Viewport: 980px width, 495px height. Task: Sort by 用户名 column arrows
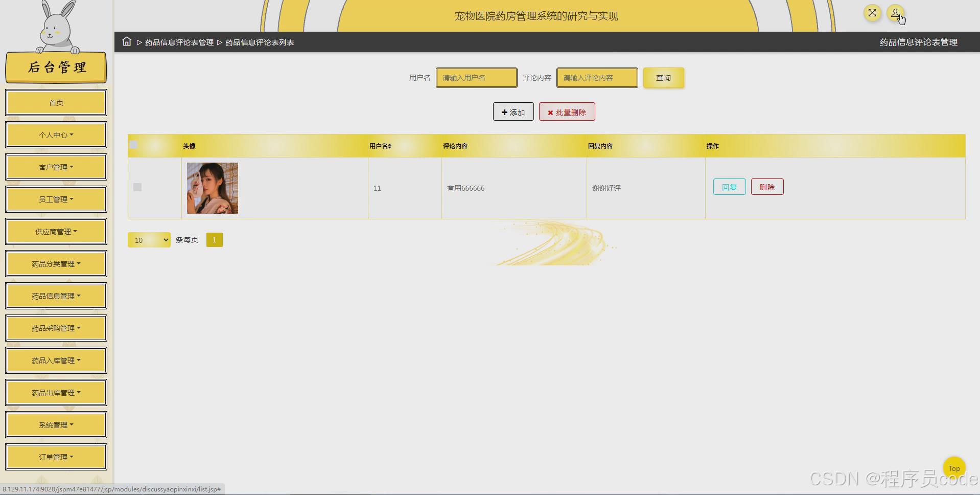pos(389,146)
